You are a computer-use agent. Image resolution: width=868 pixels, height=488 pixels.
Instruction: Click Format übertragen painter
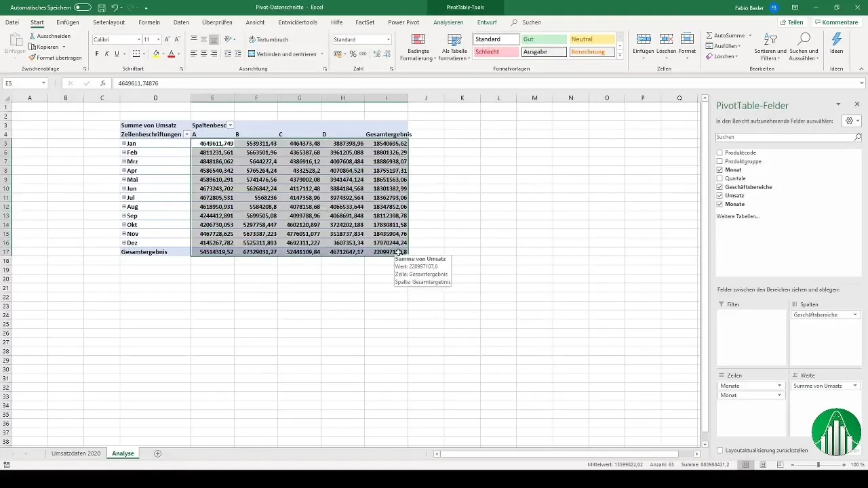click(x=54, y=58)
